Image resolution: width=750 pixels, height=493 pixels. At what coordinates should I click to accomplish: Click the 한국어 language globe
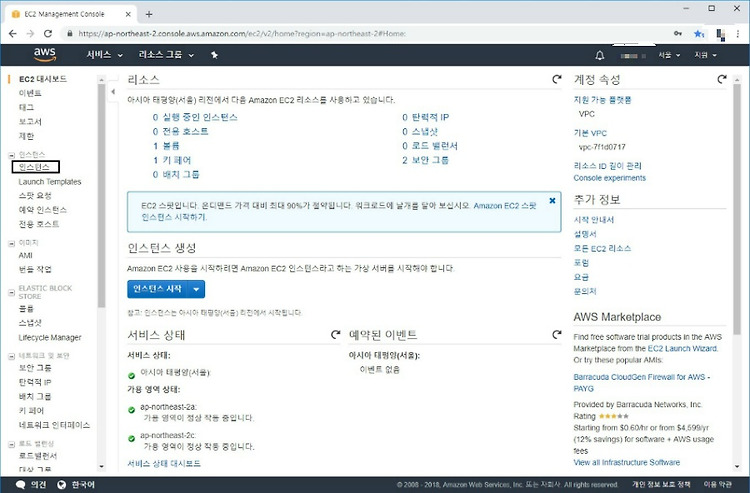coord(62,485)
